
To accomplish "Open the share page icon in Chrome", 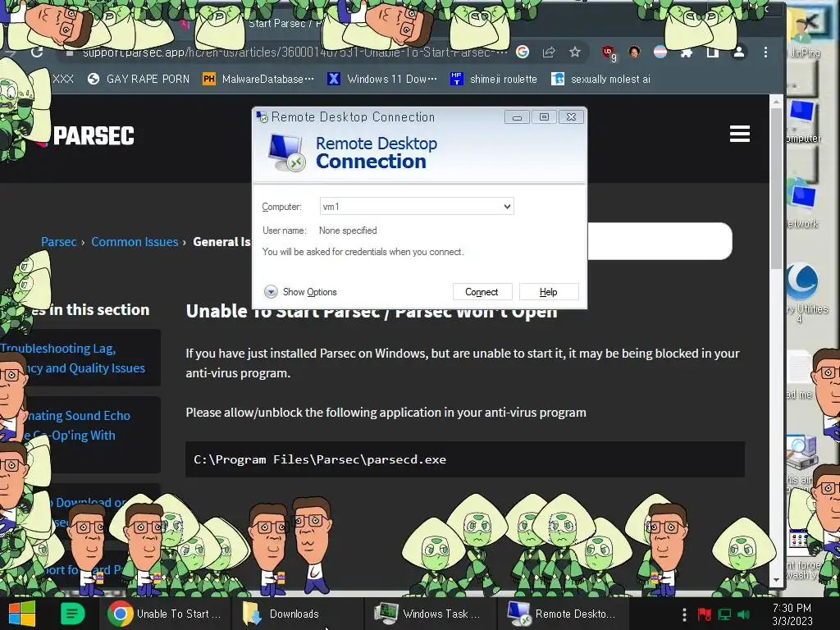I will coord(549,52).
